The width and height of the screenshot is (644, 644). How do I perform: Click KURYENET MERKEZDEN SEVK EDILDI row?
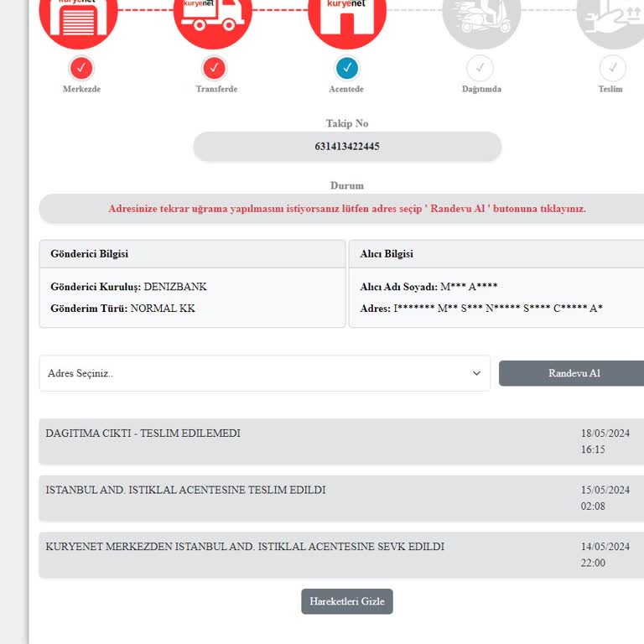(x=341, y=555)
